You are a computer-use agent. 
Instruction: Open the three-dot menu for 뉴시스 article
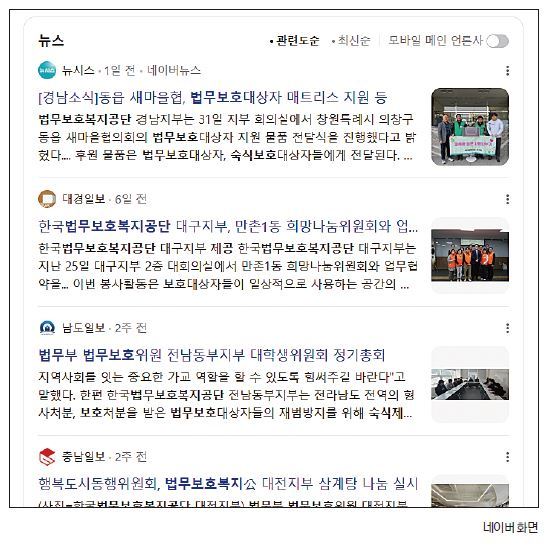coord(507,71)
